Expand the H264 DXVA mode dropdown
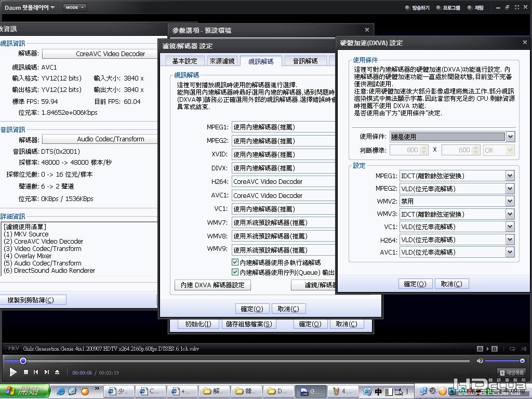This screenshot has height=399, width=532. tap(509, 240)
